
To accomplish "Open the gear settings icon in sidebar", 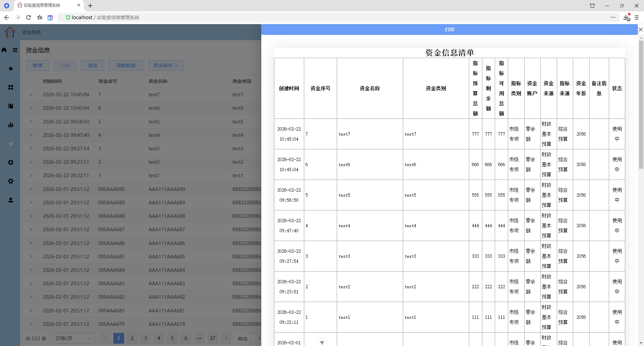I will click(11, 181).
